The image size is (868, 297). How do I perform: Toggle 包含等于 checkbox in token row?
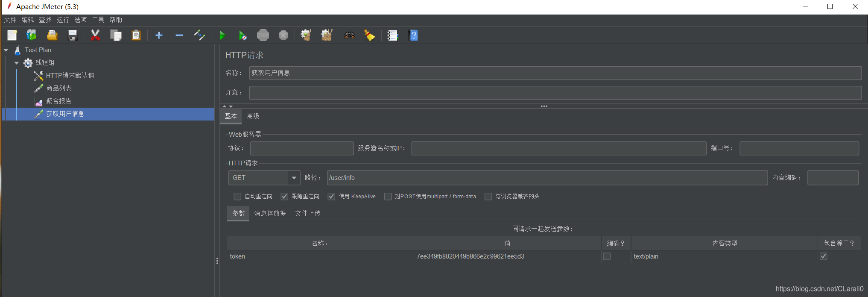click(x=824, y=256)
